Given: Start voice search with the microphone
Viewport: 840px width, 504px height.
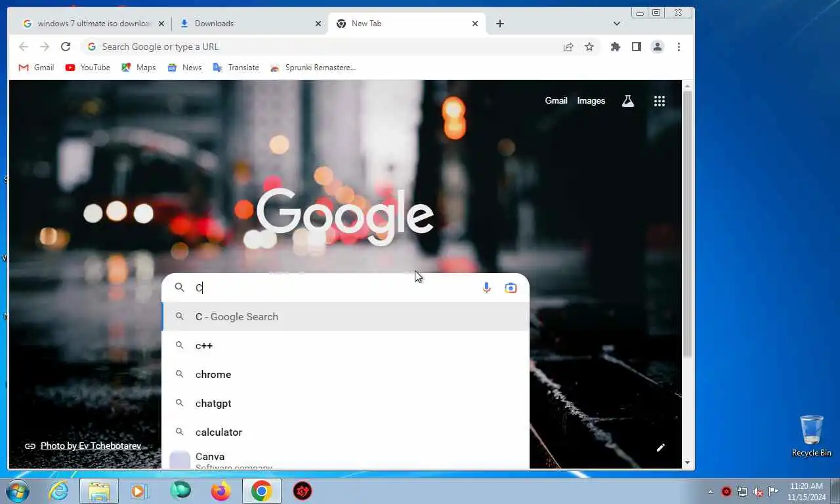Looking at the screenshot, I should click(486, 287).
